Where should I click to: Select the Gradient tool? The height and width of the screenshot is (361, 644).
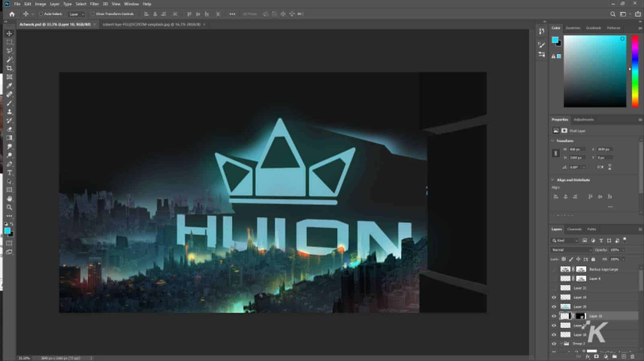(9, 138)
